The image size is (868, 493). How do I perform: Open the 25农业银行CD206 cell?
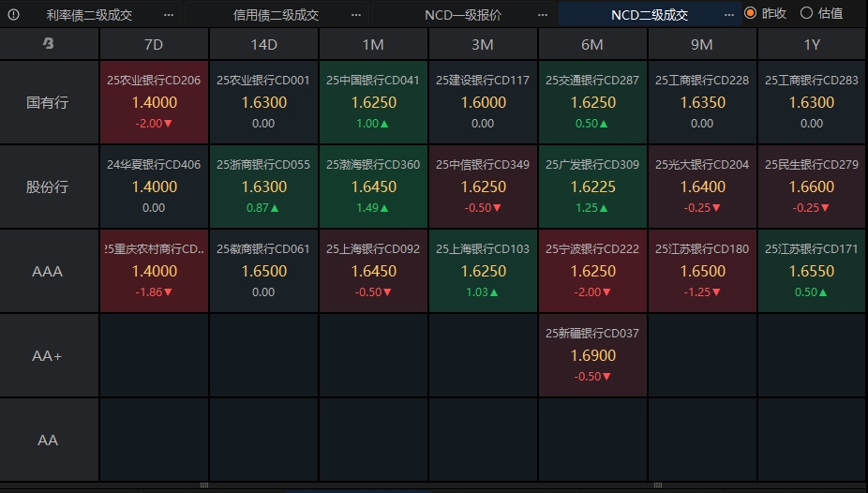coord(154,102)
